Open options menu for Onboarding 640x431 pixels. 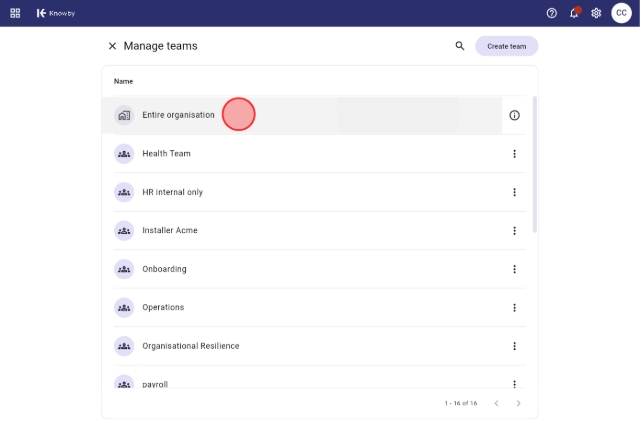pos(514,269)
